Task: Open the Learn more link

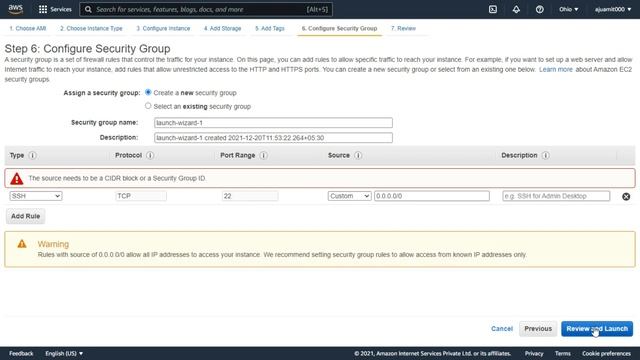Action: click(x=556, y=69)
